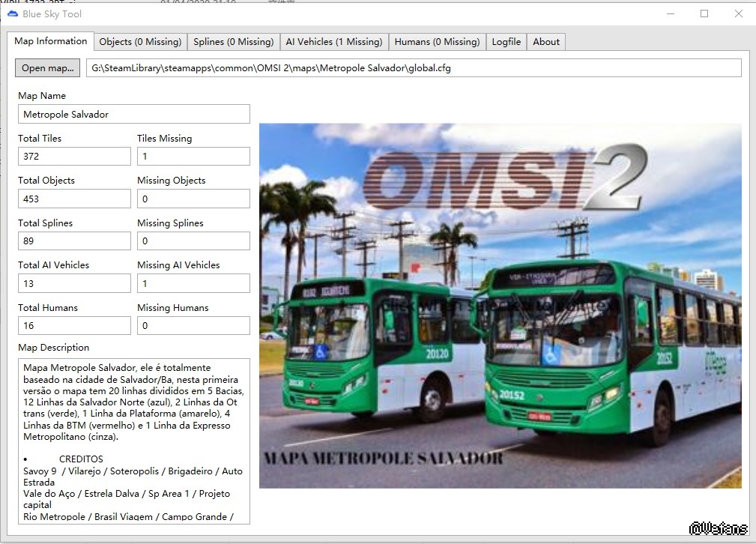Open the About tab
Viewport: 756px width, 544px height.
coord(546,42)
